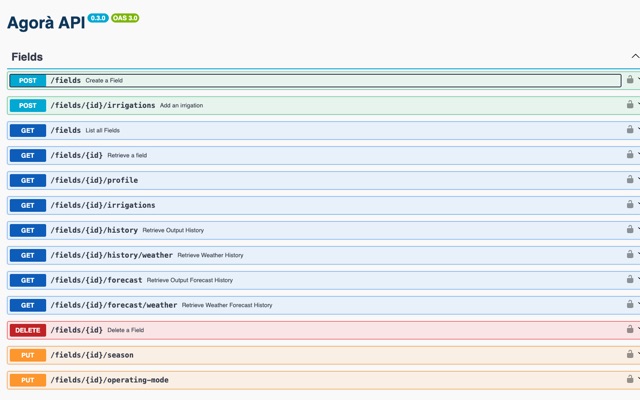Click the "Retrieve a field" description
The width and height of the screenshot is (640, 400).
[x=127, y=155]
